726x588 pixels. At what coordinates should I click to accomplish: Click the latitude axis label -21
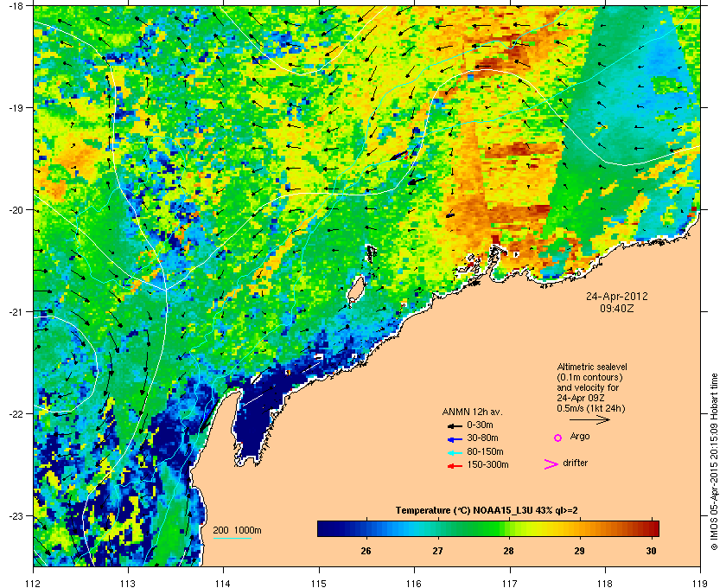(x=16, y=312)
